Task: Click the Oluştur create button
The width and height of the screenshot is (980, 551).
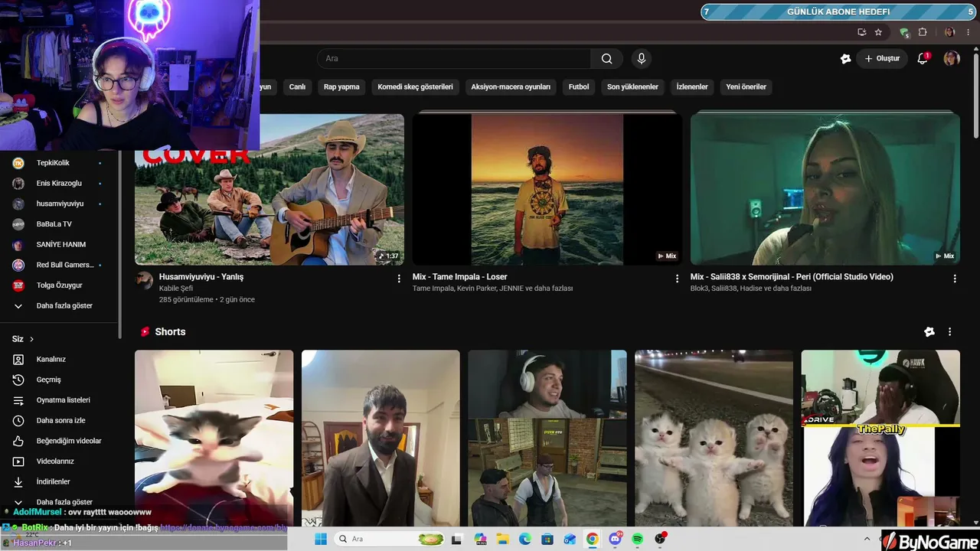Action: coord(882,59)
